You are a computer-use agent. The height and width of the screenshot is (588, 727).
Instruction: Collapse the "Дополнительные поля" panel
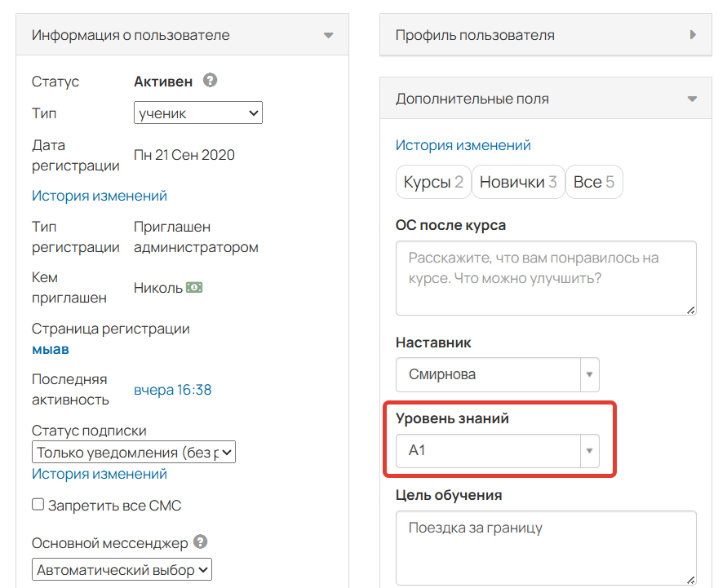coord(693,98)
